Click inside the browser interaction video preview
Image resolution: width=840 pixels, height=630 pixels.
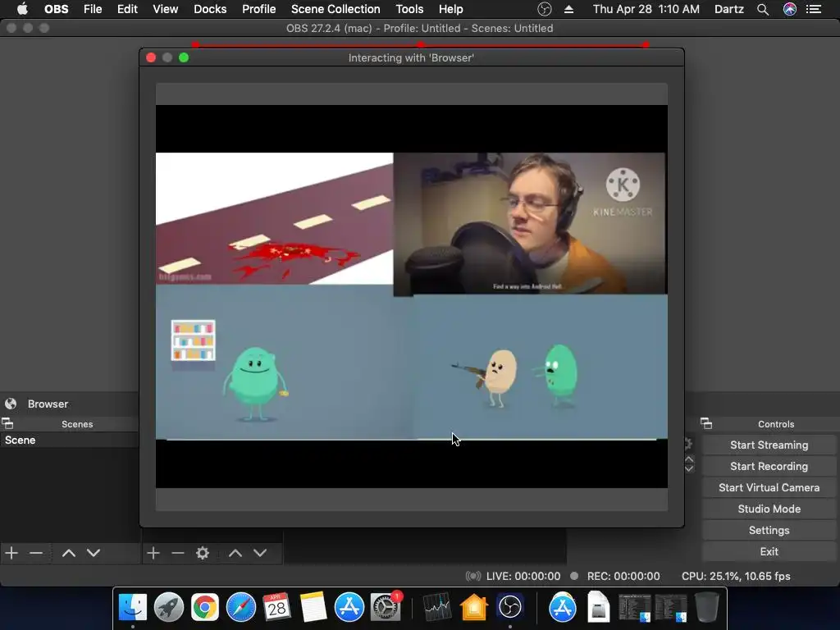click(x=412, y=296)
